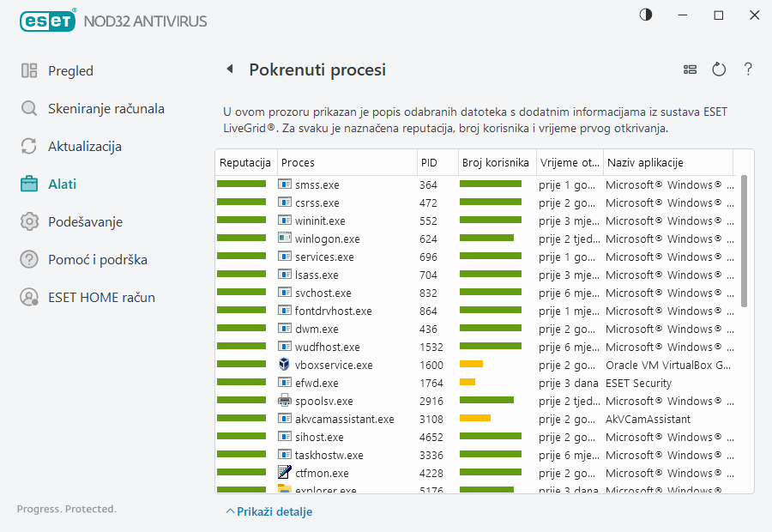Sort by the Reputacija column header
772x532 pixels.
pos(245,163)
